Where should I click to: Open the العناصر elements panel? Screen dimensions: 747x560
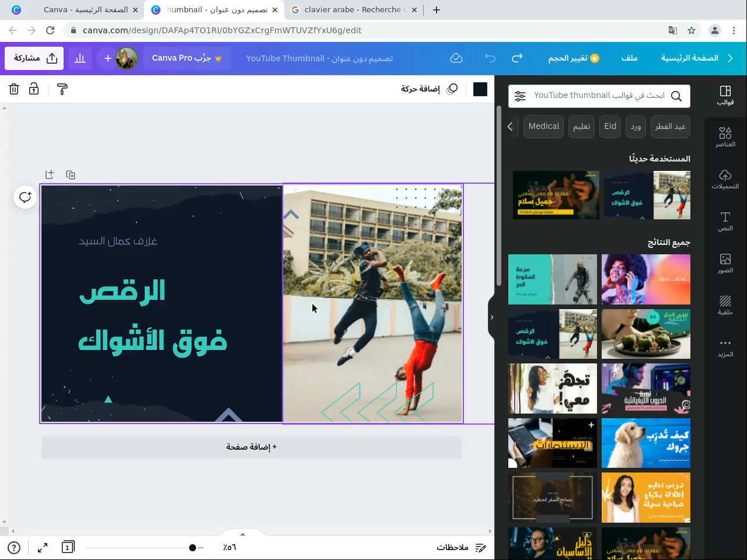click(725, 137)
